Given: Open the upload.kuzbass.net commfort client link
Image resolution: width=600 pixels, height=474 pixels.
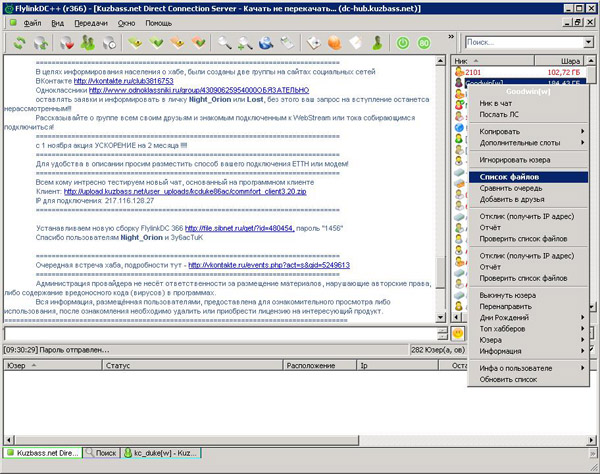Looking at the screenshot, I should point(185,191).
